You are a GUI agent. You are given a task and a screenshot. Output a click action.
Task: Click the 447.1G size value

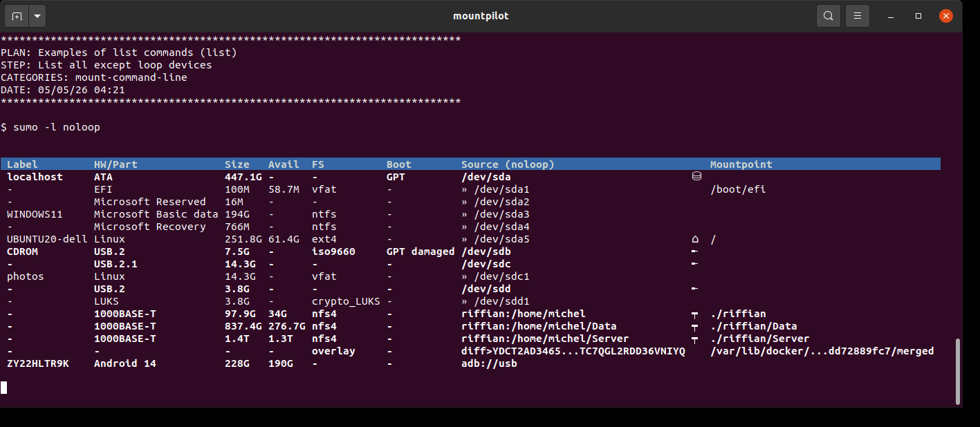pos(243,177)
